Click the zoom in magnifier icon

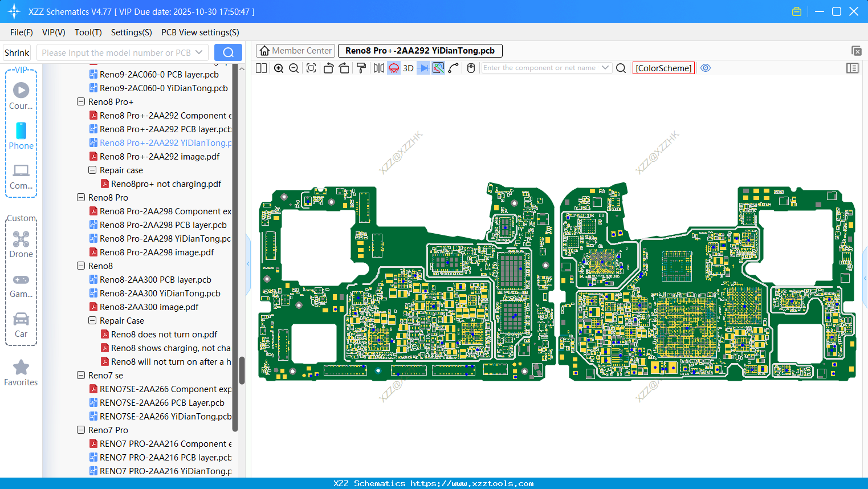pyautogui.click(x=279, y=68)
